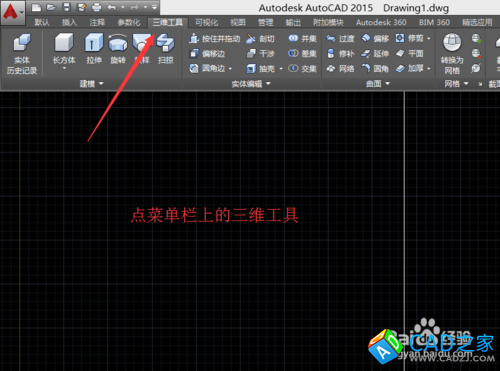Select the 扫掠 sweep tool
Viewport: 500px width, 371px height.
[166, 48]
